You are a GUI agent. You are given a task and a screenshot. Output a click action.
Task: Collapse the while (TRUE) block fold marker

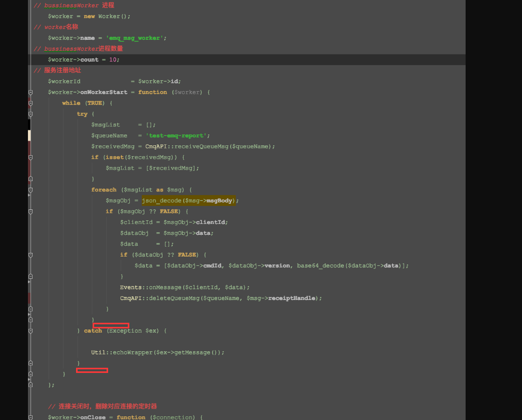(31, 103)
